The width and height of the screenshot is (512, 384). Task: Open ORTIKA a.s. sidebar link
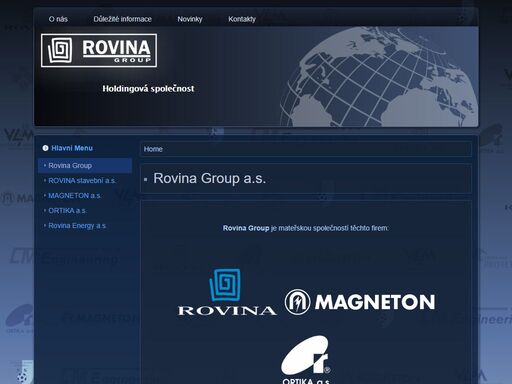tap(67, 211)
